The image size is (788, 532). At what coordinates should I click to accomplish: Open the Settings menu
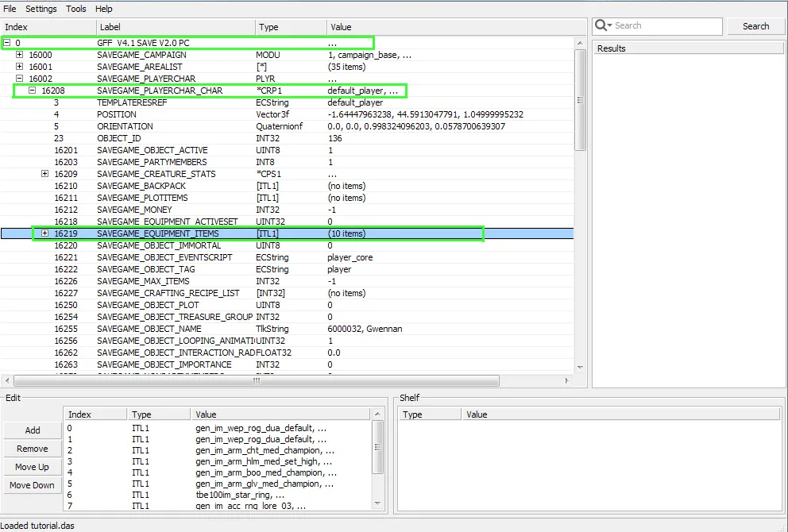[x=41, y=9]
